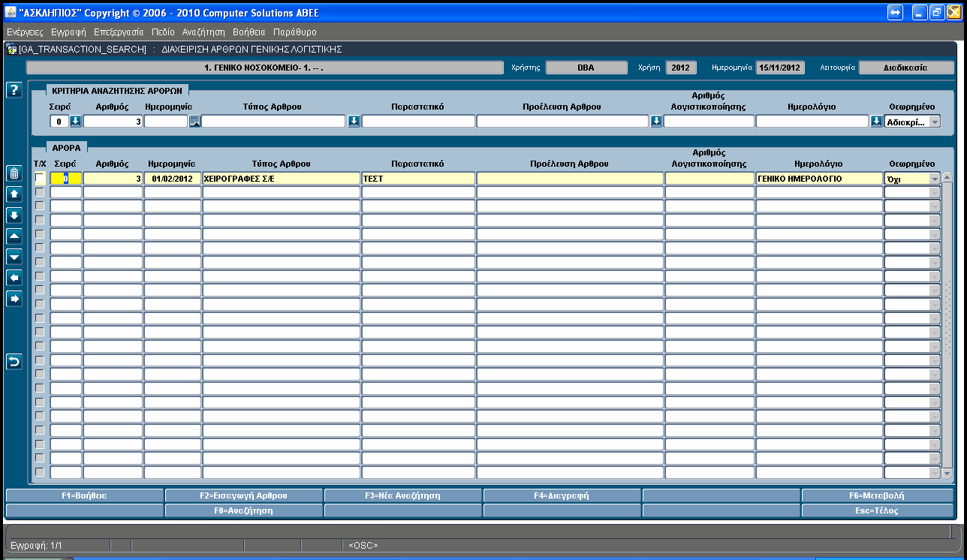Click Αριθμός criteria field containing 3
Viewport: 967px width, 560px height.
pos(113,122)
